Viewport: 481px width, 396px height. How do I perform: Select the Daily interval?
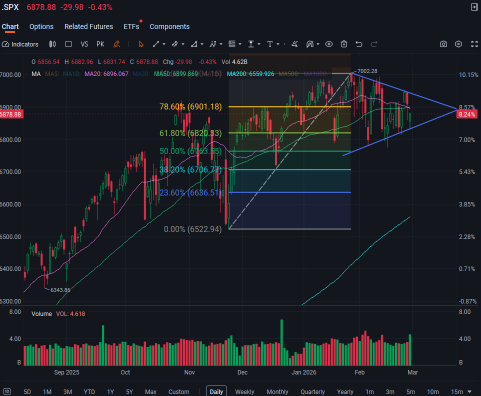click(x=216, y=391)
